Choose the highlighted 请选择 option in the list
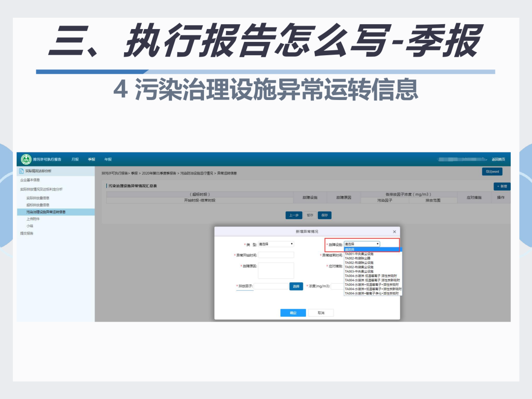 (373, 250)
